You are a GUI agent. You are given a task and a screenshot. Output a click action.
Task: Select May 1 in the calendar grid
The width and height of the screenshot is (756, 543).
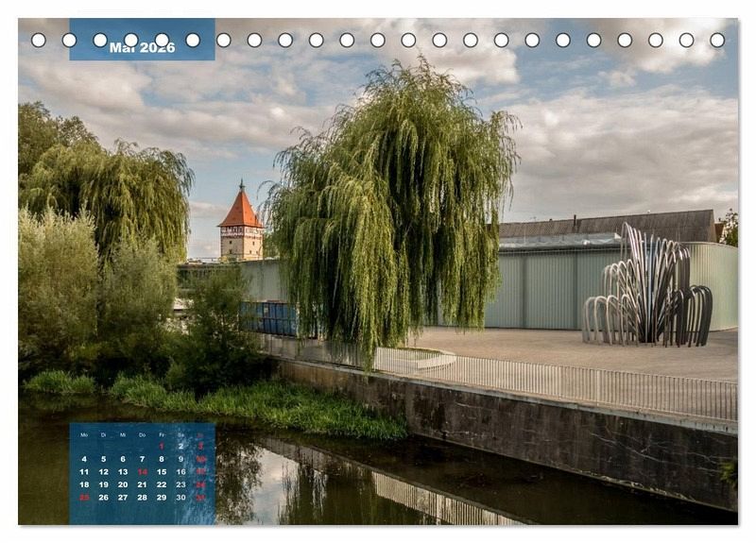161,446
